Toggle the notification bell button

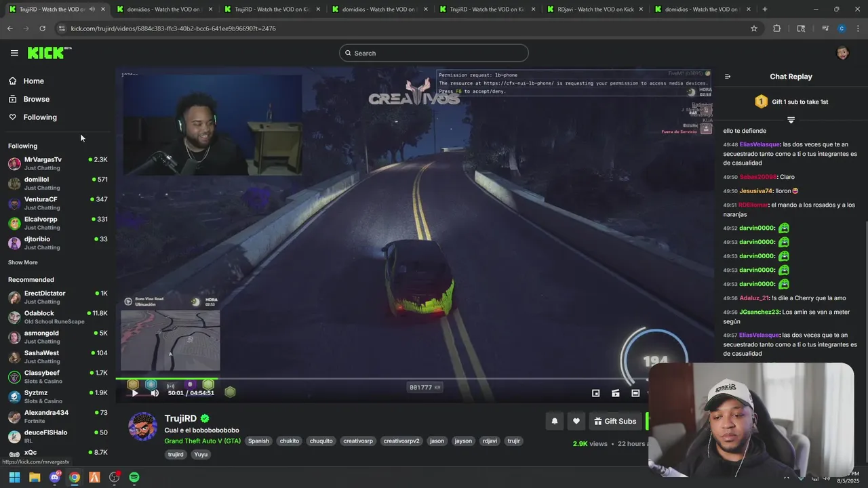[554, 421]
